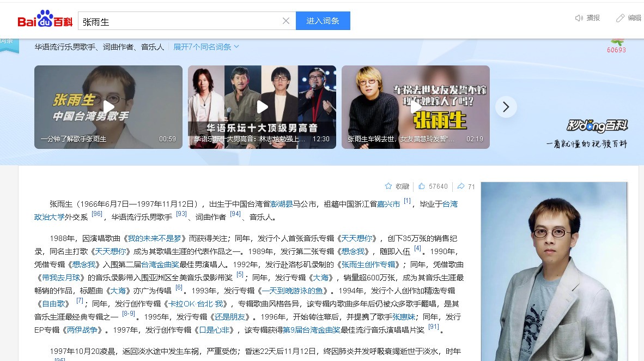644x361 pixels.
Task: Clear search box with X icon
Action: (286, 21)
